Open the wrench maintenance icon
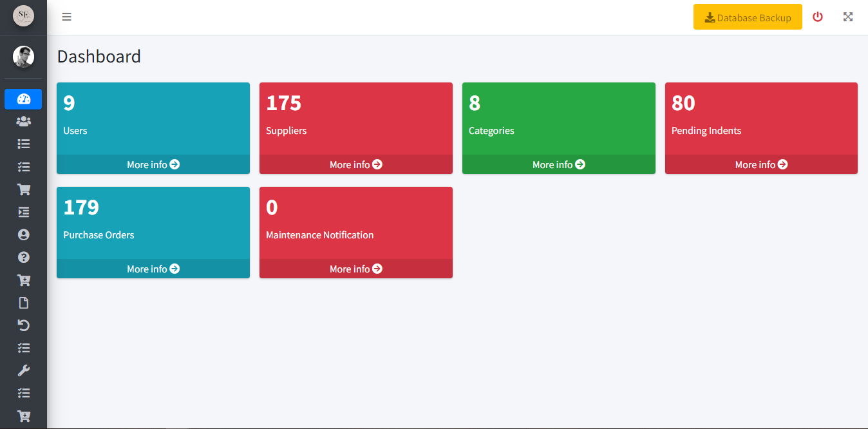Screen dimensions: 868x429 pyautogui.click(x=24, y=370)
